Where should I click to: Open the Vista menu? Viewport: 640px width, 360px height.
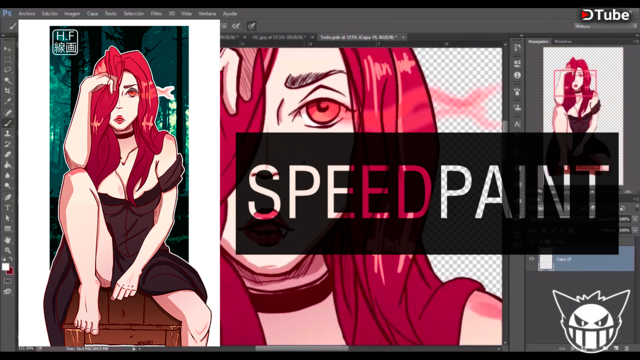(186, 13)
